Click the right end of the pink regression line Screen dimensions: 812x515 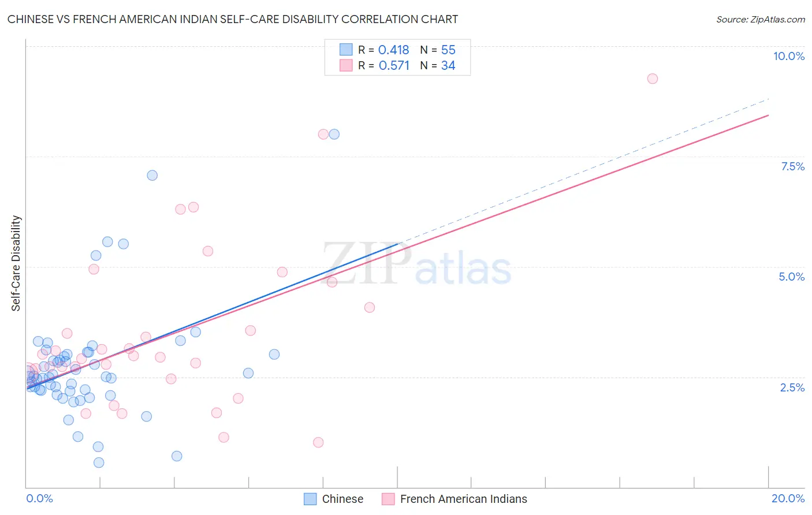pos(768,115)
